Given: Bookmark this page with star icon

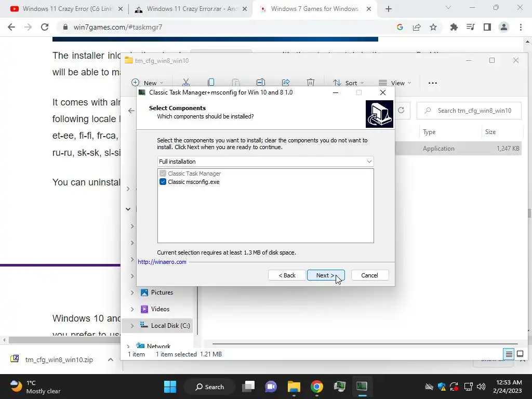Looking at the screenshot, I should click(x=433, y=27).
